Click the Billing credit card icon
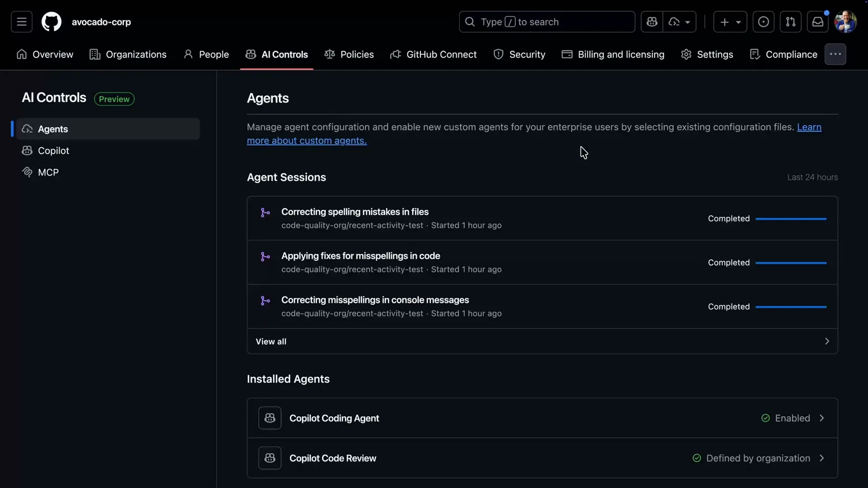The image size is (868, 488). (567, 54)
